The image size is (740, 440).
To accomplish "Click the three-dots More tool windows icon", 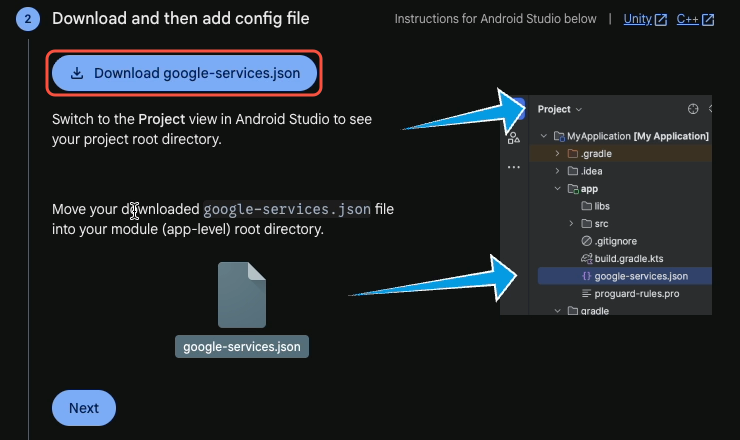I will click(513, 167).
